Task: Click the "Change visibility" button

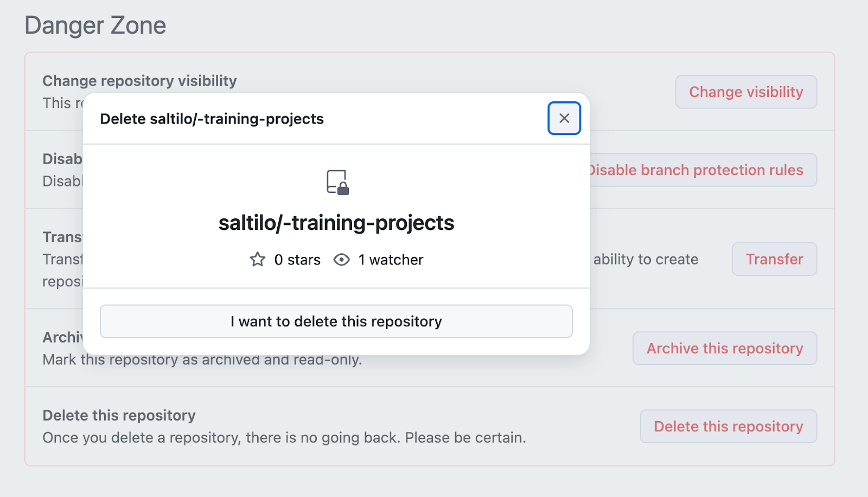Action: click(x=745, y=92)
